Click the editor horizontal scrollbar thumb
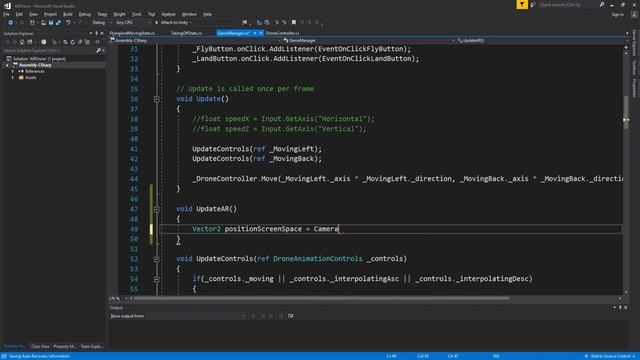Screen dimensions: 640x360 pyautogui.click(x=322, y=298)
